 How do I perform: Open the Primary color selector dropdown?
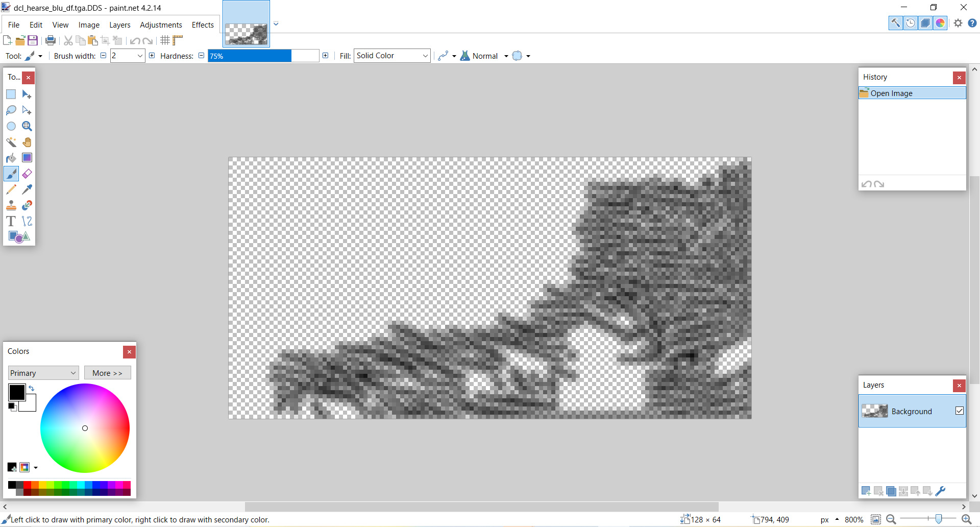(43, 373)
